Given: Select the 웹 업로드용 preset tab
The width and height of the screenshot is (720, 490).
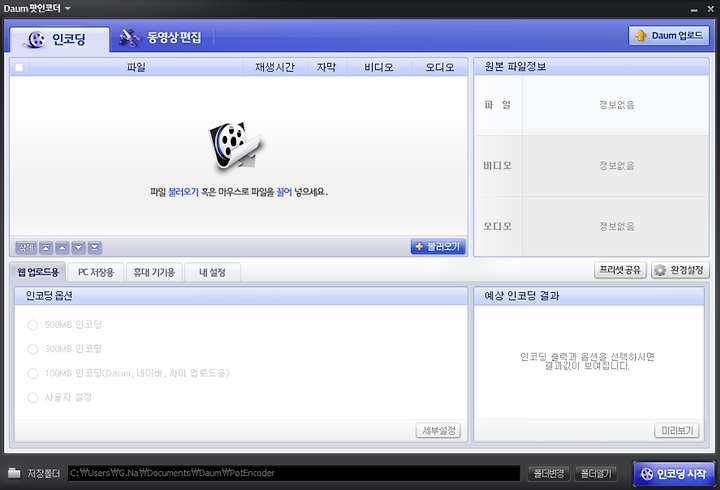Looking at the screenshot, I should coord(38,272).
